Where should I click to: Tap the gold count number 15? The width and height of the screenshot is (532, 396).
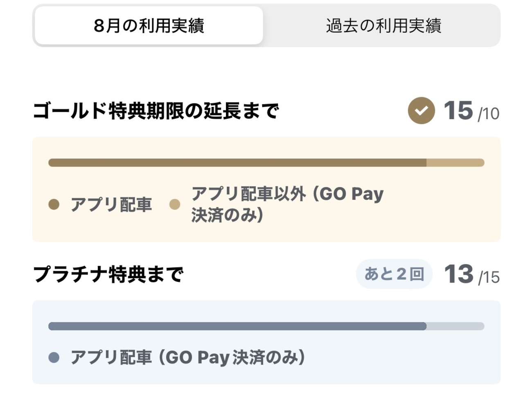[x=458, y=111]
